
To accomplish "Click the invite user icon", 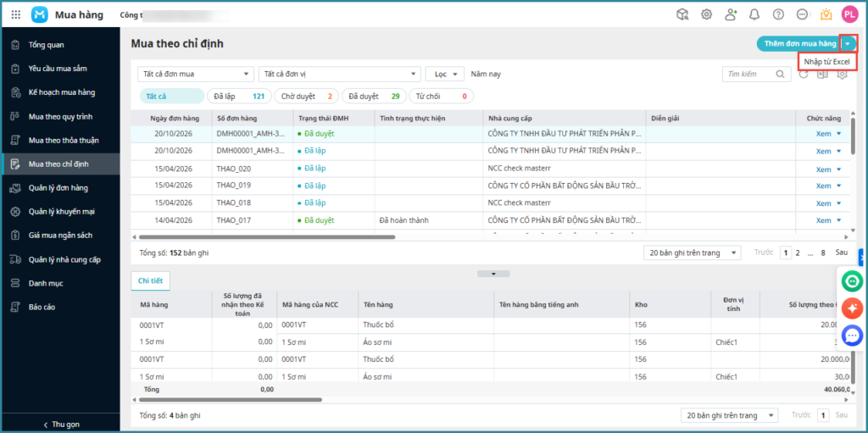I will point(730,14).
